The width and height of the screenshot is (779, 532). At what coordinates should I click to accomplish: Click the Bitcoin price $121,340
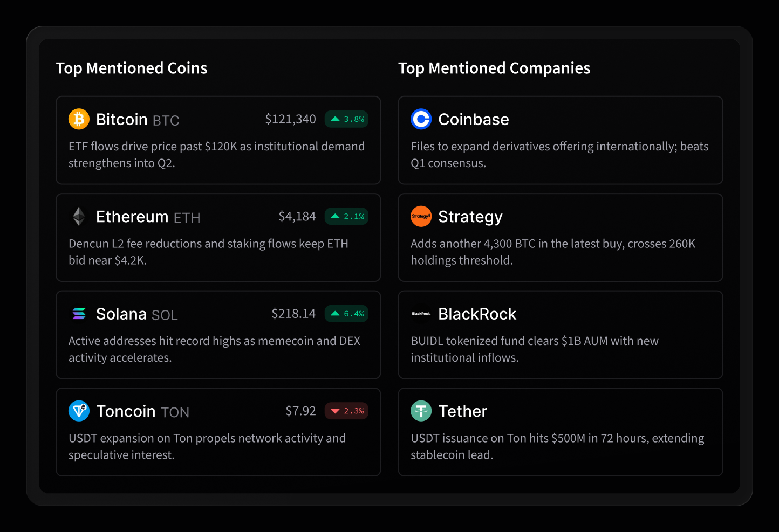(x=290, y=119)
